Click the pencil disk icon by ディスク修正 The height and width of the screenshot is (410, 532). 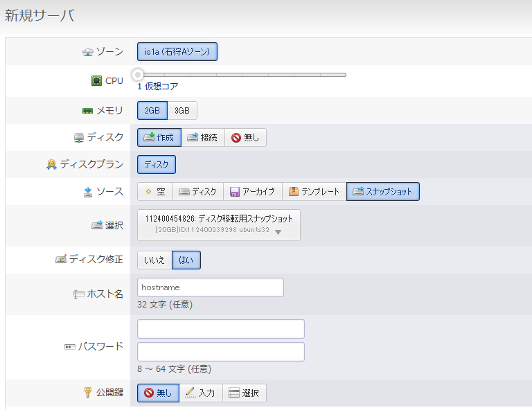[x=61, y=260]
